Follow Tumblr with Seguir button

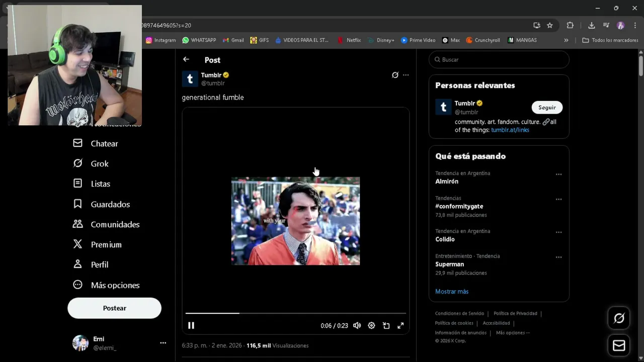[x=547, y=107]
